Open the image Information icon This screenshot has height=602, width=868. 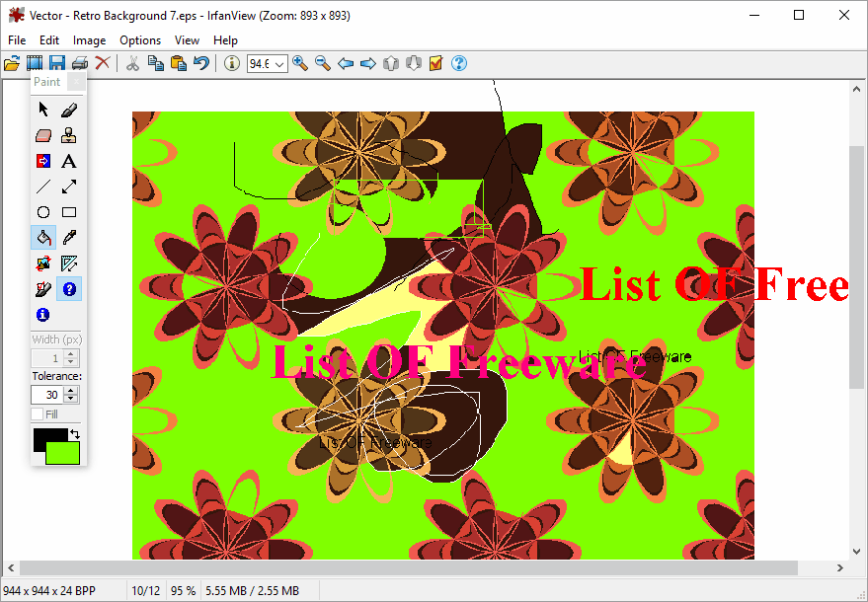pyautogui.click(x=231, y=63)
